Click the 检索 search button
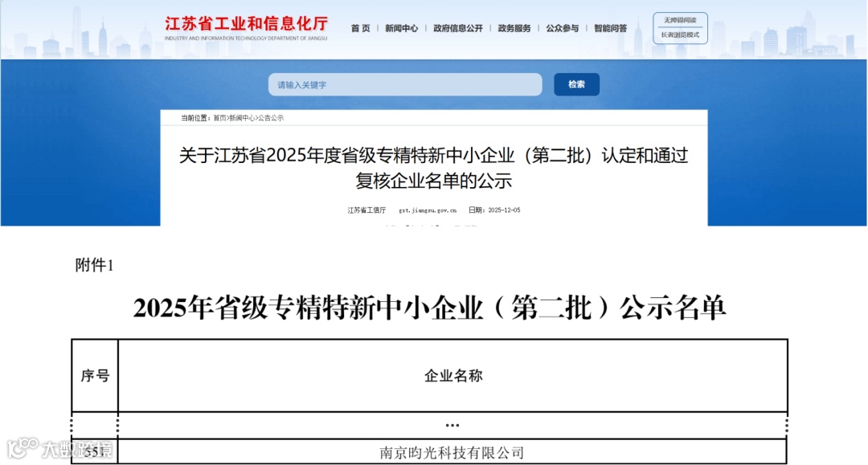The height and width of the screenshot is (465, 868). [x=576, y=84]
